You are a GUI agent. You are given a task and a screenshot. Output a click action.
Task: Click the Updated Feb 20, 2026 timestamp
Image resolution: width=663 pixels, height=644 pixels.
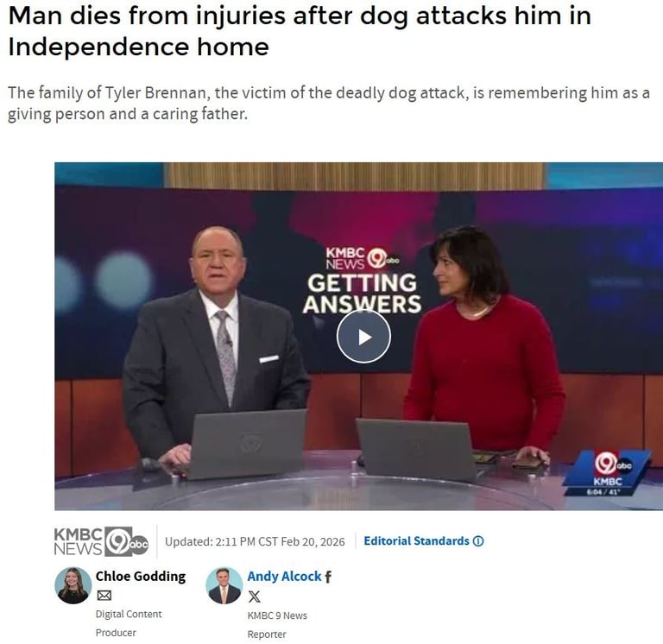[x=255, y=541]
